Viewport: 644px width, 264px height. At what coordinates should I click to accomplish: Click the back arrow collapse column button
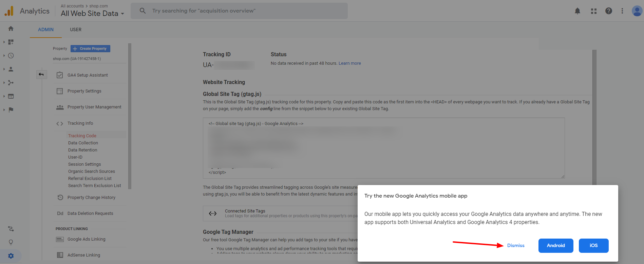[41, 75]
